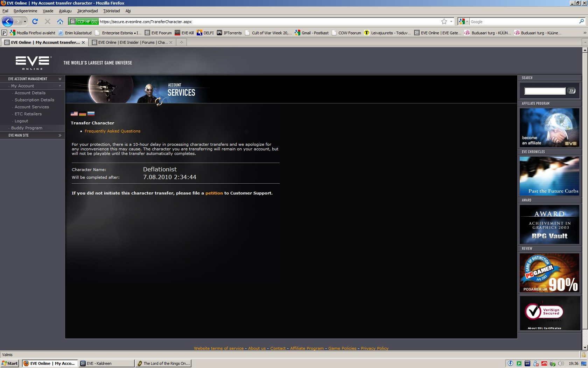Open the Vaade menu
Image resolution: width=588 pixels, height=368 pixels.
click(x=48, y=11)
